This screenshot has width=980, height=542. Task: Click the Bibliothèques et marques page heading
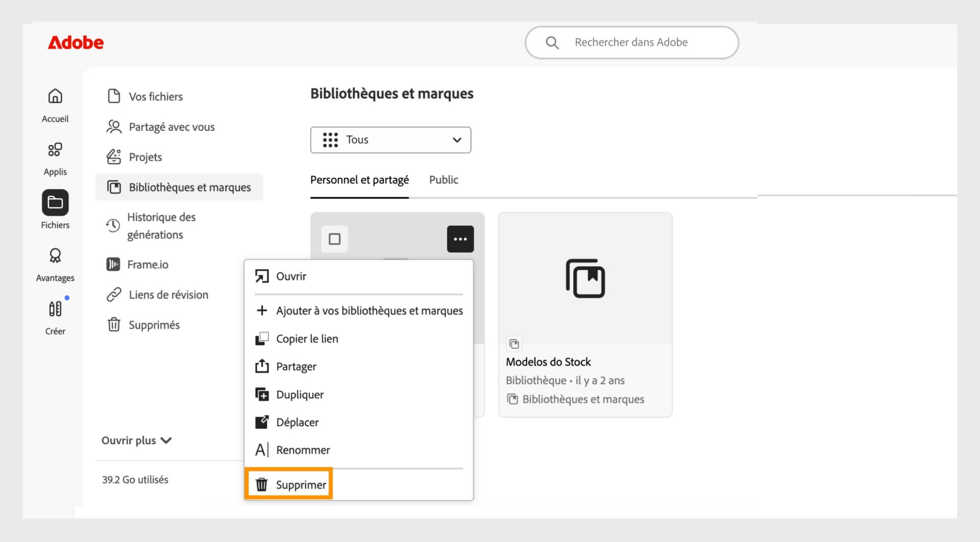(392, 93)
